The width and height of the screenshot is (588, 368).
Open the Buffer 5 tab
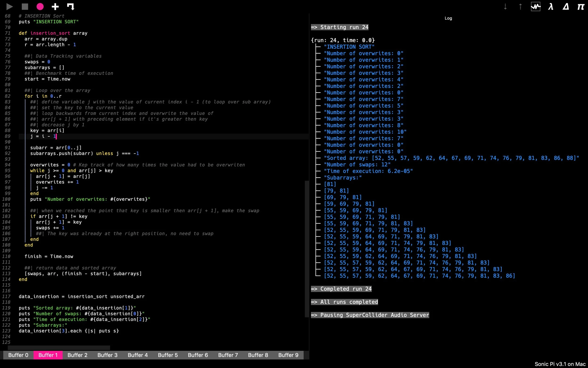pyautogui.click(x=168, y=355)
